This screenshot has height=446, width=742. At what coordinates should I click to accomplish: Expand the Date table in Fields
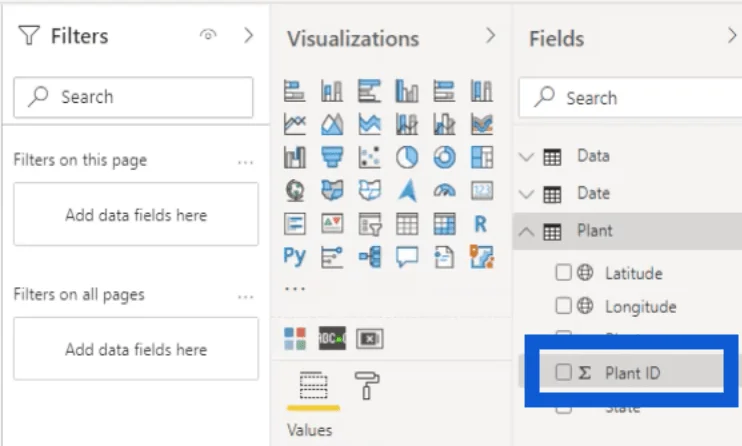pos(526,194)
